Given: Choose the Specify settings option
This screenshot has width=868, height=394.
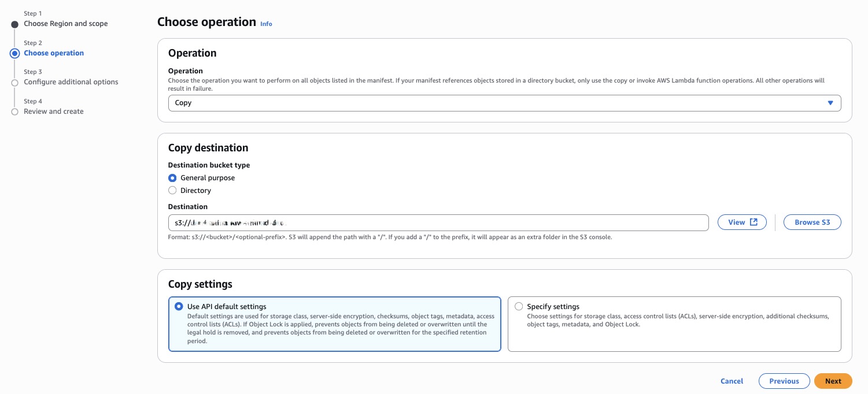Looking at the screenshot, I should click(x=518, y=307).
